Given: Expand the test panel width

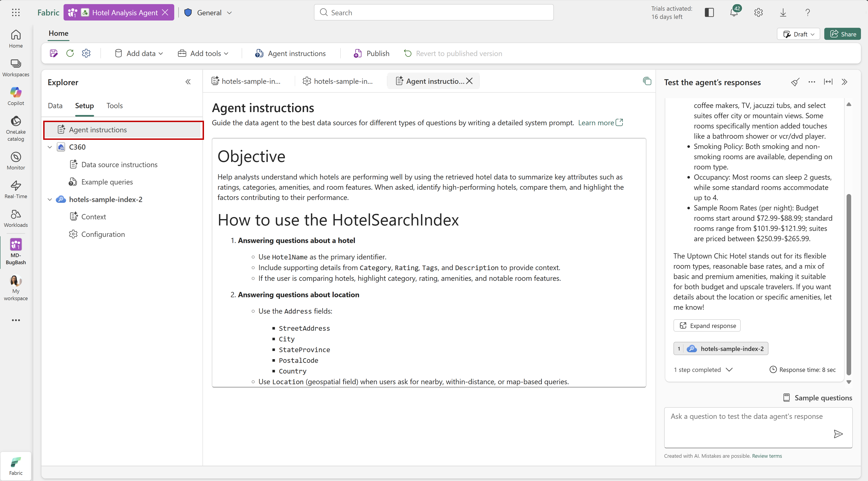Looking at the screenshot, I should [828, 82].
